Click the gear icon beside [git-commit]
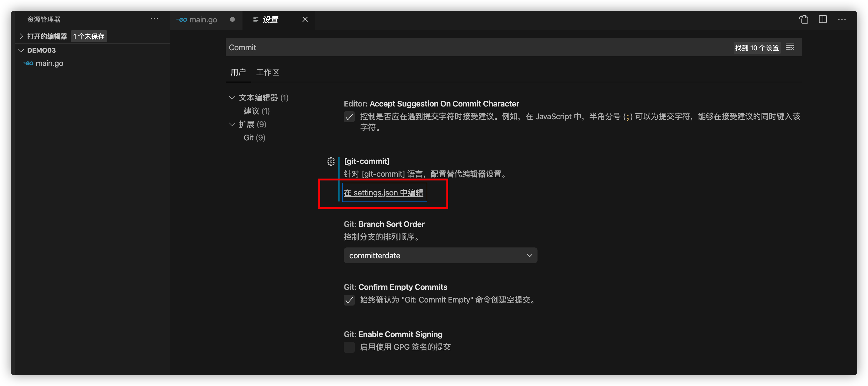Viewport: 868px width, 386px height. tap(331, 162)
